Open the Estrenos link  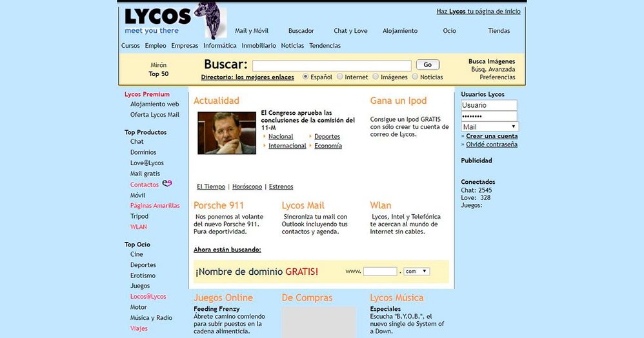[x=281, y=186]
